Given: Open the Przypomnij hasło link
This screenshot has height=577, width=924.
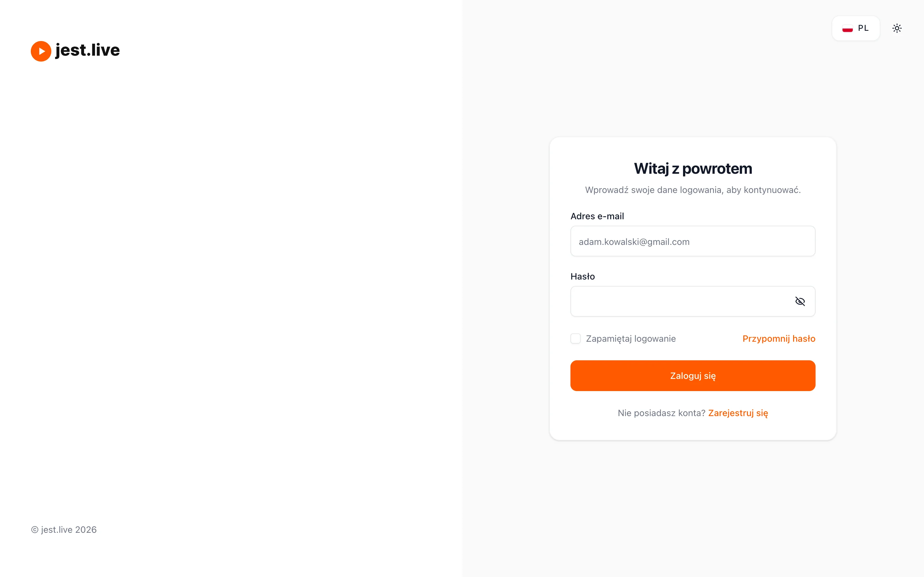Looking at the screenshot, I should point(779,339).
